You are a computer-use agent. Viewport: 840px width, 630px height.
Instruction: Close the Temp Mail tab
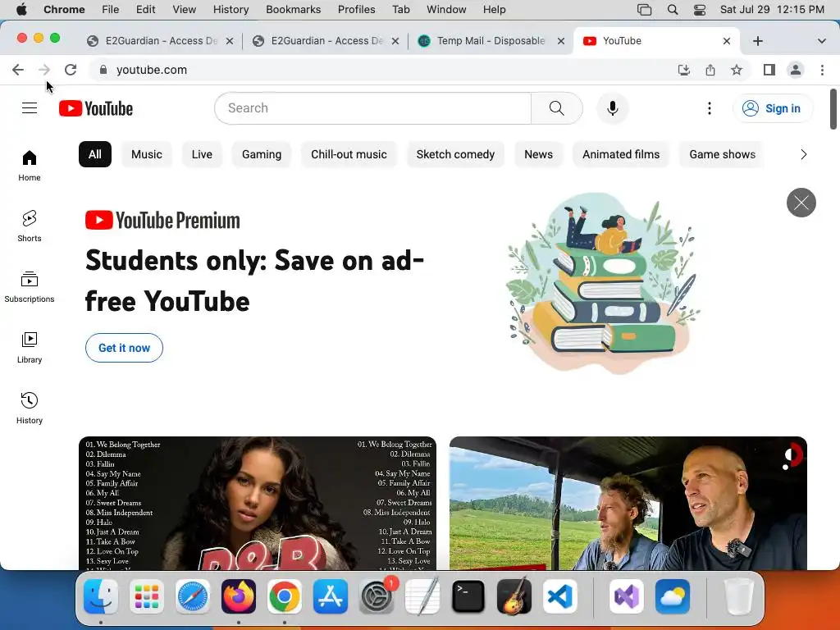point(561,41)
